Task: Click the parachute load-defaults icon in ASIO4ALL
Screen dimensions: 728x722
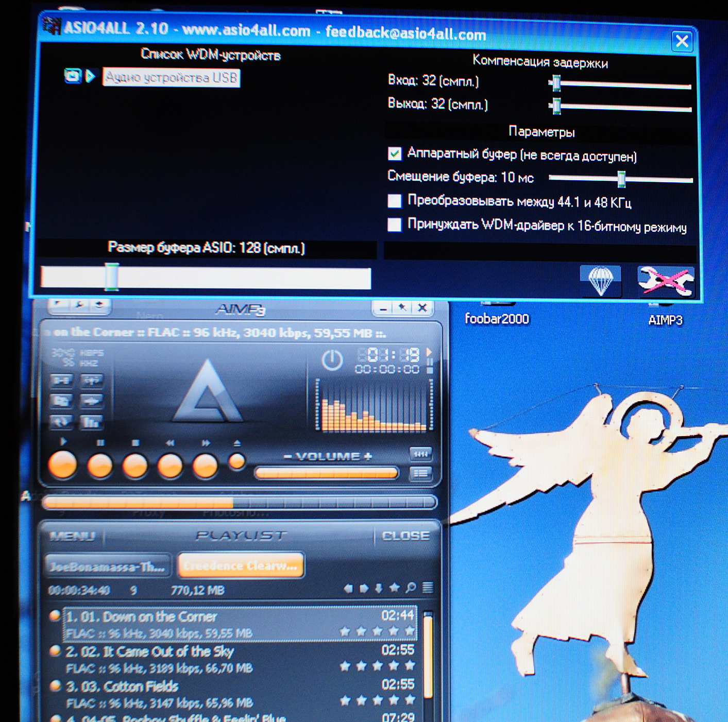Action: pos(600,281)
